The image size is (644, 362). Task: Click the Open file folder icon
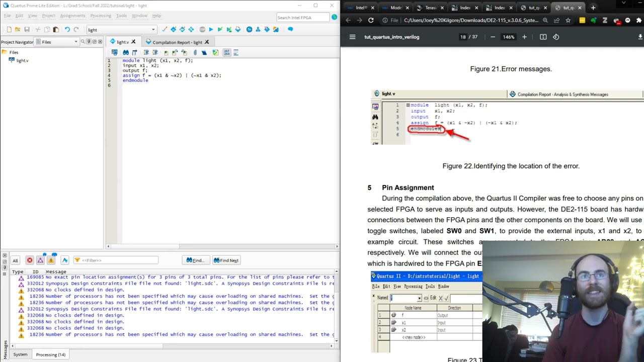[x=18, y=30]
